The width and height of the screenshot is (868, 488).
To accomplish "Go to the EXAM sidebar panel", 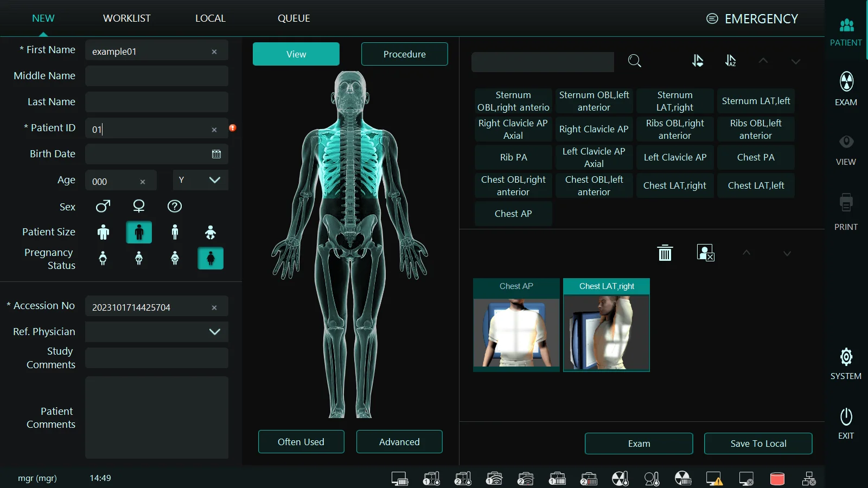I will tap(845, 88).
